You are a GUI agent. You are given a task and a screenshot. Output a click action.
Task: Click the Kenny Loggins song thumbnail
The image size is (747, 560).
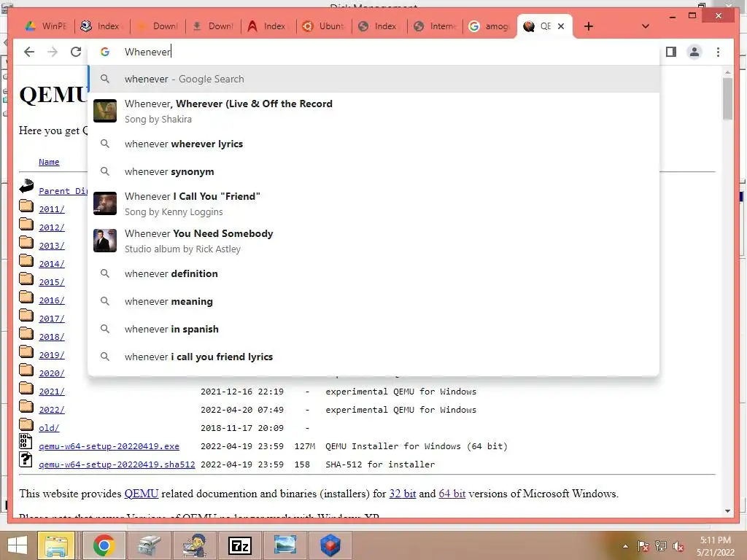[105, 203]
